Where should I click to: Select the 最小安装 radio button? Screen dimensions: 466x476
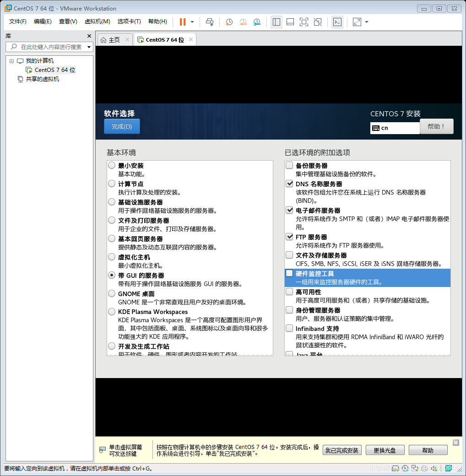(112, 165)
